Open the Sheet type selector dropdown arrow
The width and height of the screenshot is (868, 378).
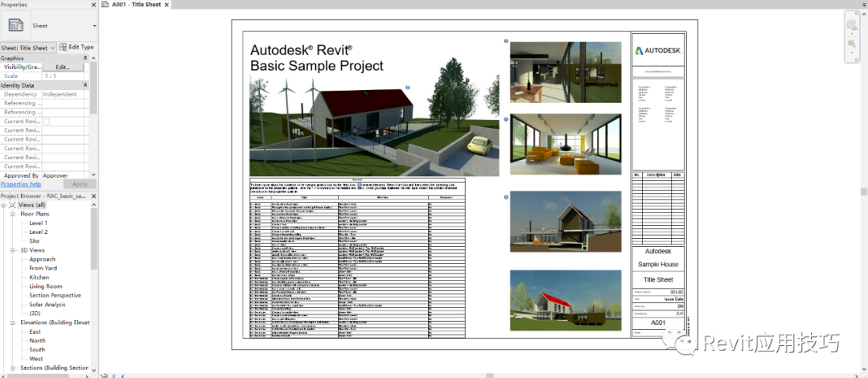94,26
